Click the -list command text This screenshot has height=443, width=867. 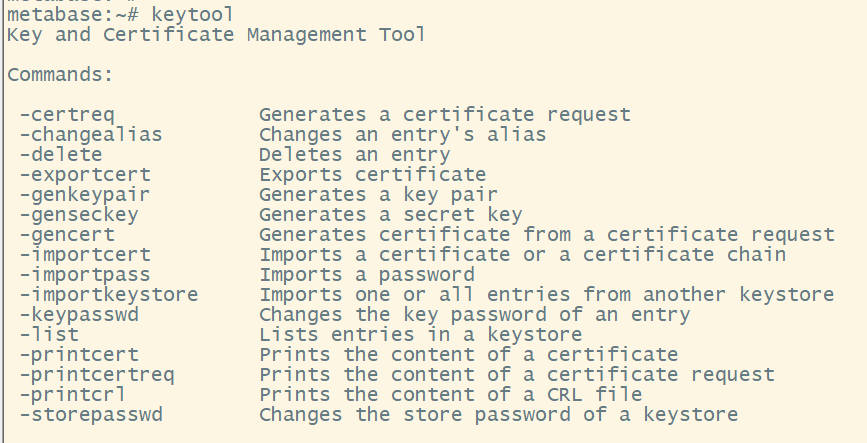[x=49, y=335]
